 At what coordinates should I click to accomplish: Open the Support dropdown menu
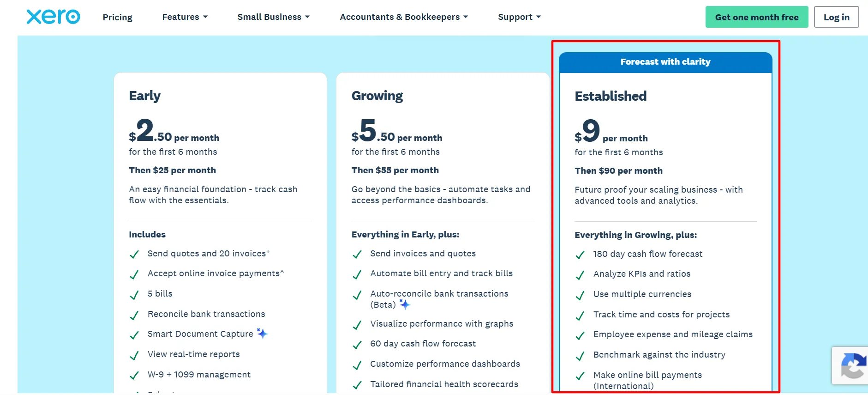(x=520, y=17)
